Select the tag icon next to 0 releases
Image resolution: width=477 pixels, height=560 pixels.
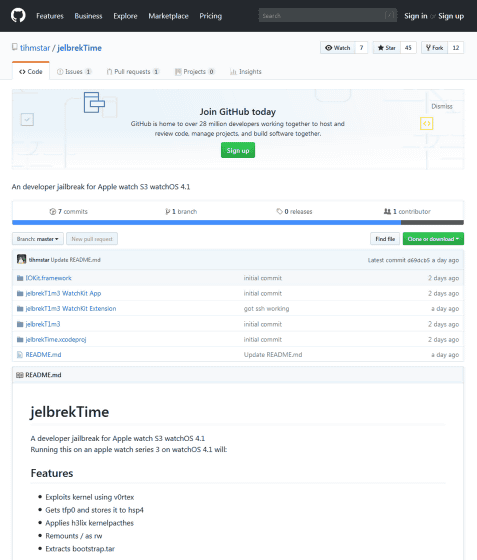coord(279,211)
